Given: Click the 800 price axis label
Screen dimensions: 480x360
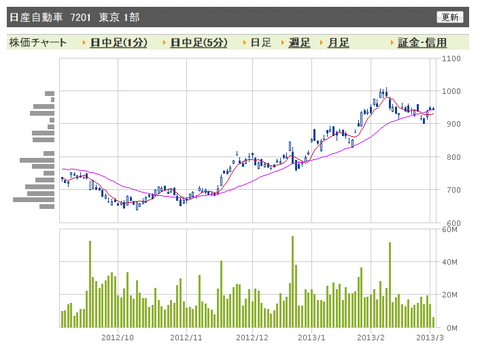Looking at the screenshot, I should coord(454,157).
